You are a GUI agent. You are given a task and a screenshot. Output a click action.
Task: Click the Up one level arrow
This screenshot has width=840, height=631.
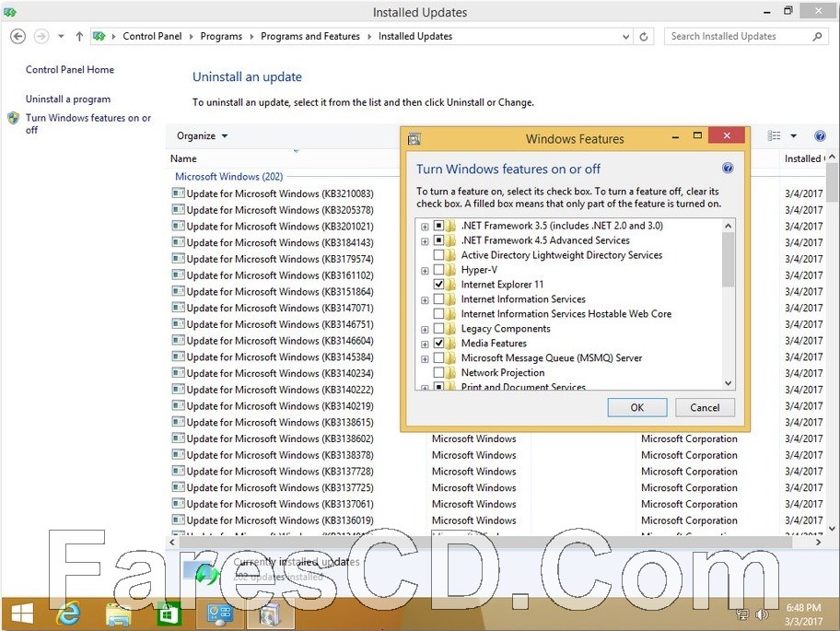(x=79, y=37)
